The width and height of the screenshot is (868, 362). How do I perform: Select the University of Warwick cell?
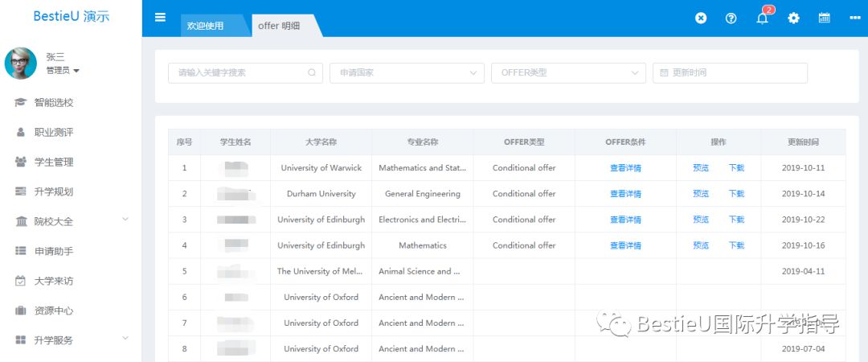(321, 167)
